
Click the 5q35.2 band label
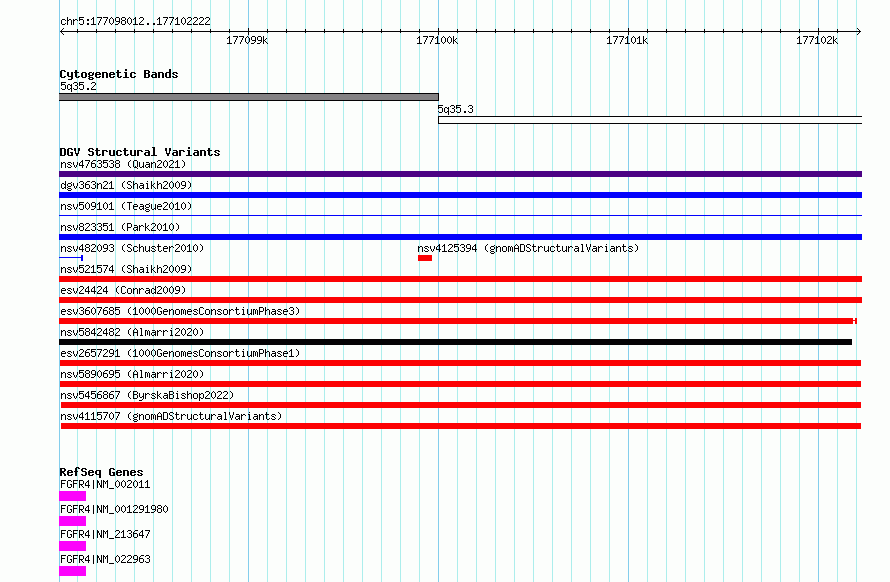[78, 87]
